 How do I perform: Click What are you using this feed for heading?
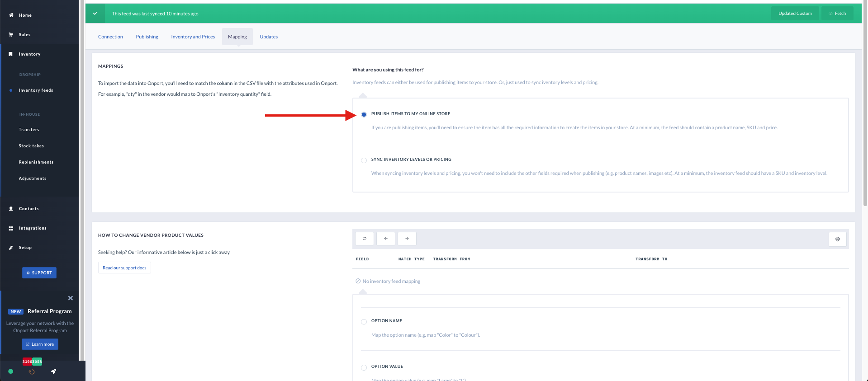coord(388,70)
